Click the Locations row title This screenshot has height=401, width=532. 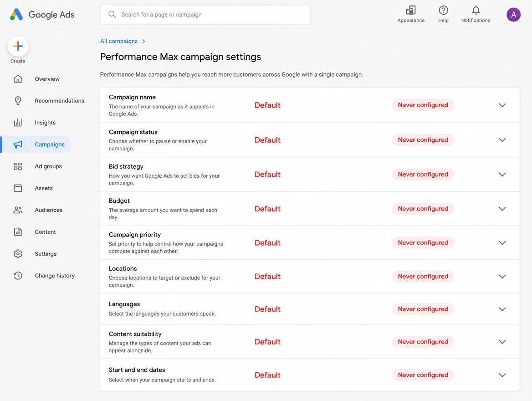coord(123,268)
